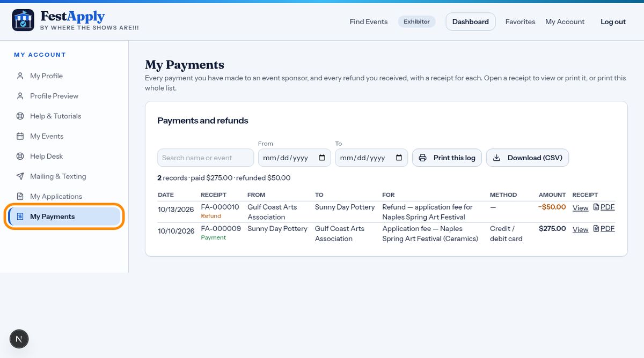Image resolution: width=644 pixels, height=358 pixels.
Task: Click the FestApply storefront logo icon
Action: point(23,20)
